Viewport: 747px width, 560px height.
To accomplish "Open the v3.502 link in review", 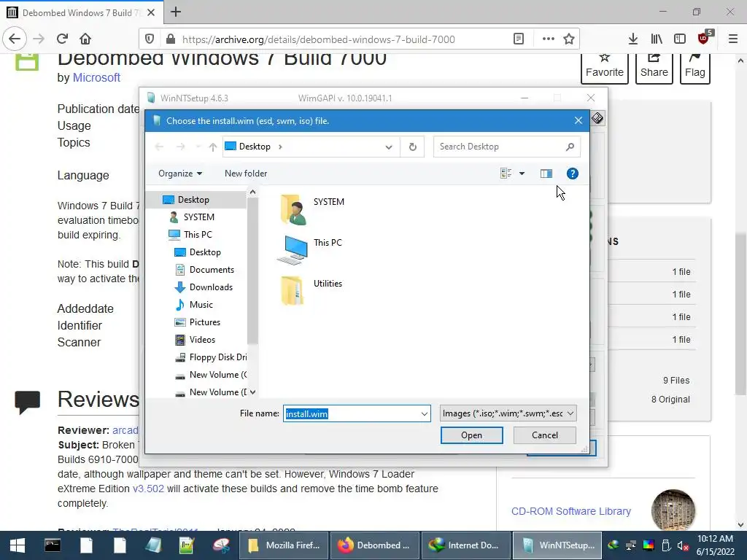I will (x=148, y=489).
